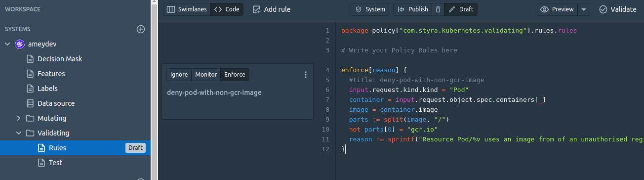Click the Add rule button
The image size is (644, 180).
tap(272, 9)
